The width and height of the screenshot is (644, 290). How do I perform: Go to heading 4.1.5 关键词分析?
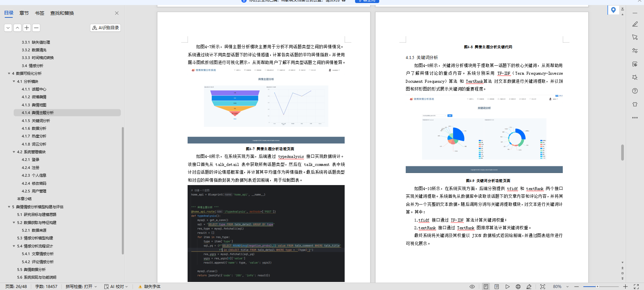(x=36, y=121)
